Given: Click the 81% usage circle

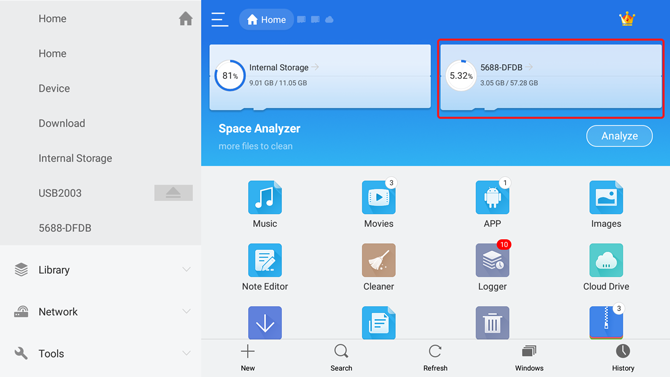Looking at the screenshot, I should pos(230,76).
